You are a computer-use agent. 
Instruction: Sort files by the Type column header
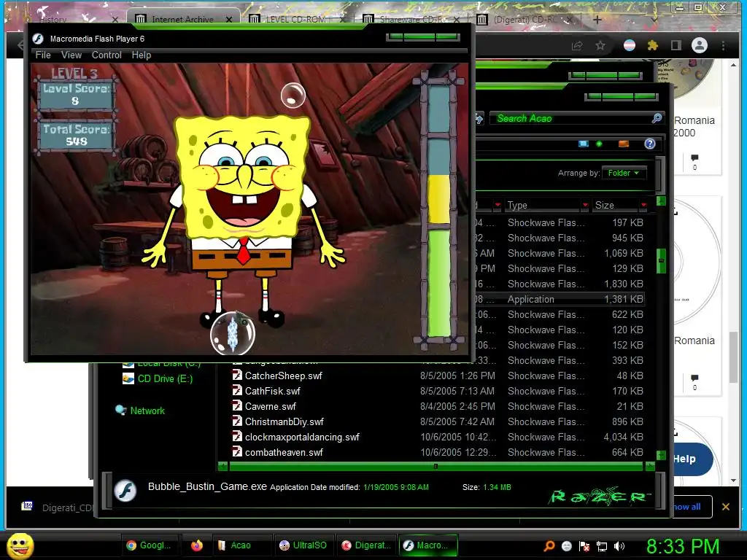(517, 205)
